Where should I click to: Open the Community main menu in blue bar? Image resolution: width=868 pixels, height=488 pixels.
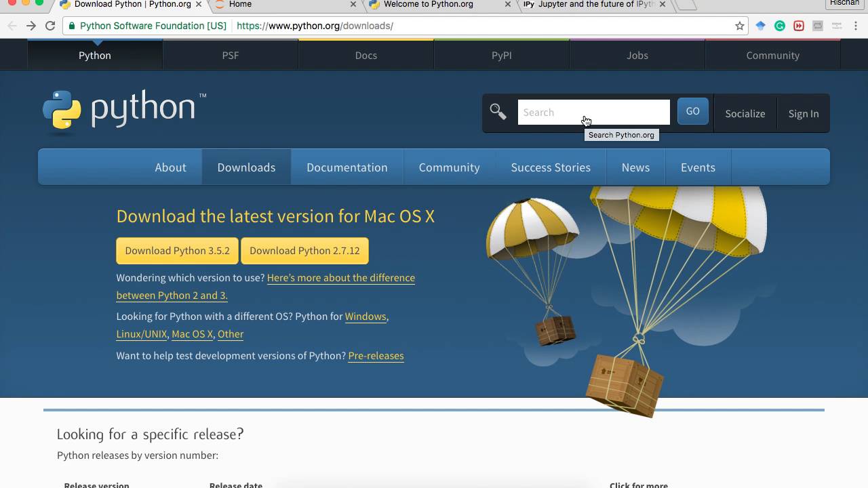(x=449, y=167)
